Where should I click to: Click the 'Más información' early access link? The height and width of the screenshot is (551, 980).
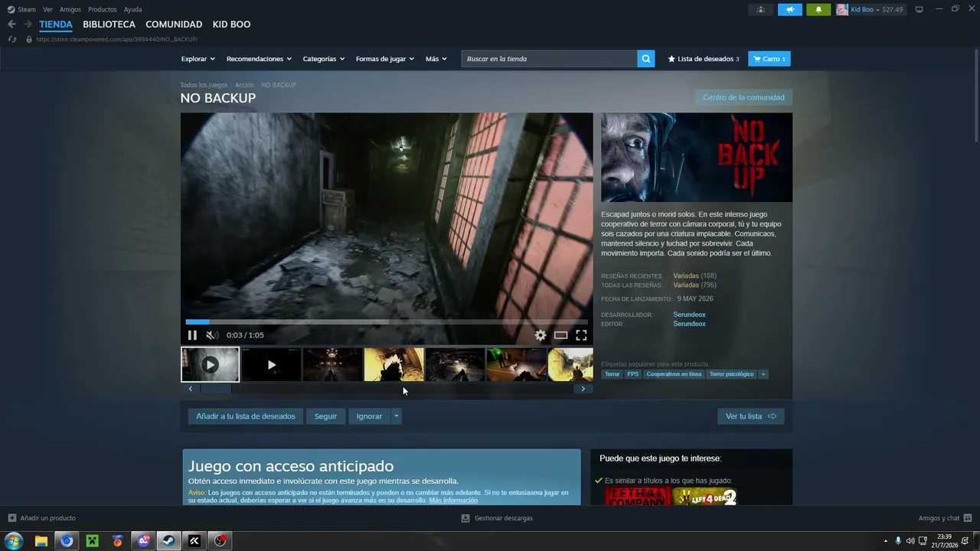pos(453,500)
